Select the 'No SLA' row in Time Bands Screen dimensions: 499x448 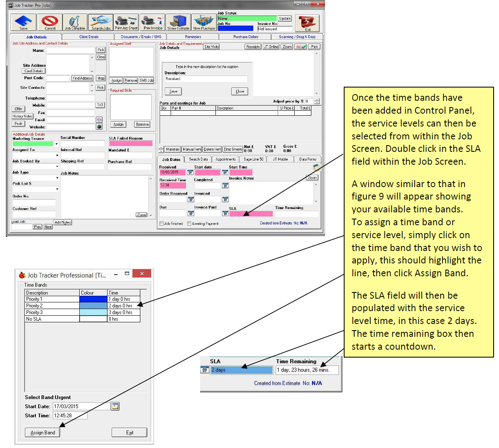[x=83, y=319]
